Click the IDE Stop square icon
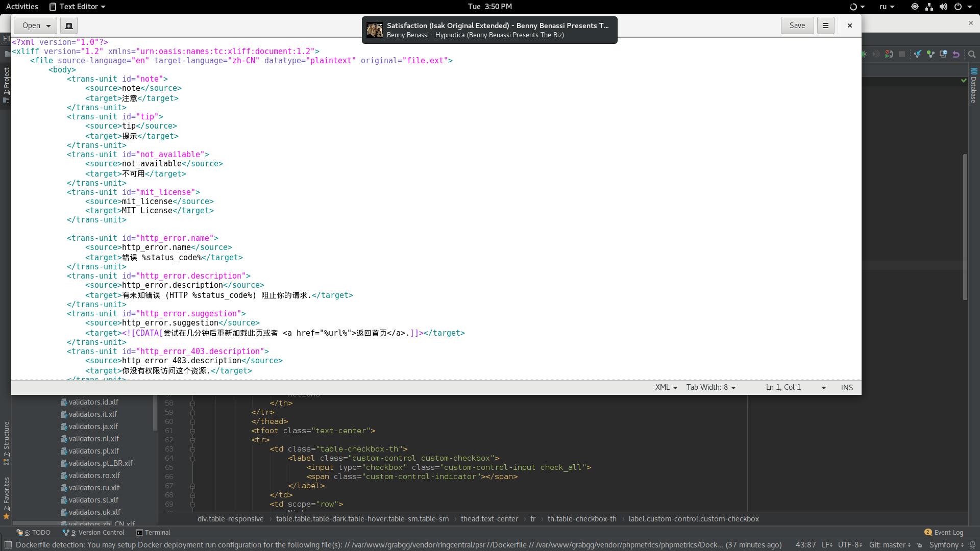The width and height of the screenshot is (980, 551). (x=902, y=54)
